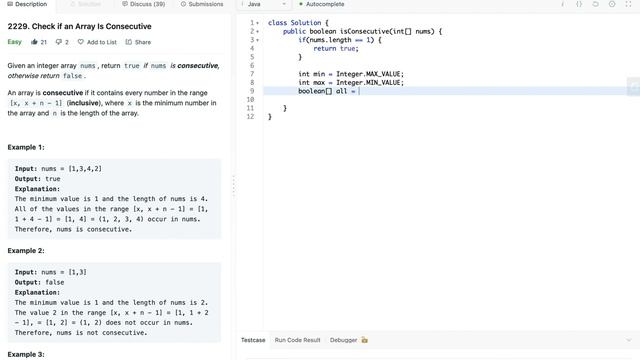Click the thumbs up like icon
The height and width of the screenshot is (360, 640).
[x=34, y=42]
